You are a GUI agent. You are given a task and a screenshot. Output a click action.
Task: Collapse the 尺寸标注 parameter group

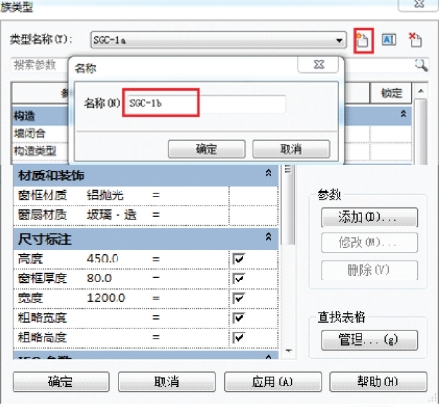(x=268, y=237)
